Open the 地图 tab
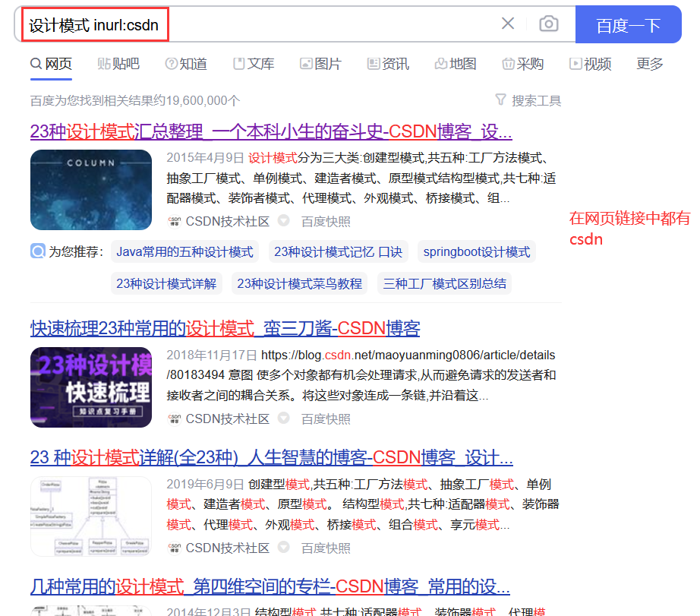The width and height of the screenshot is (700, 616). (456, 64)
